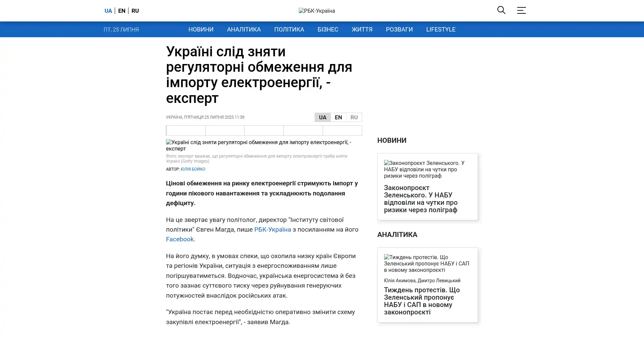Open the hamburger menu icon
644x362 pixels.
tap(521, 10)
